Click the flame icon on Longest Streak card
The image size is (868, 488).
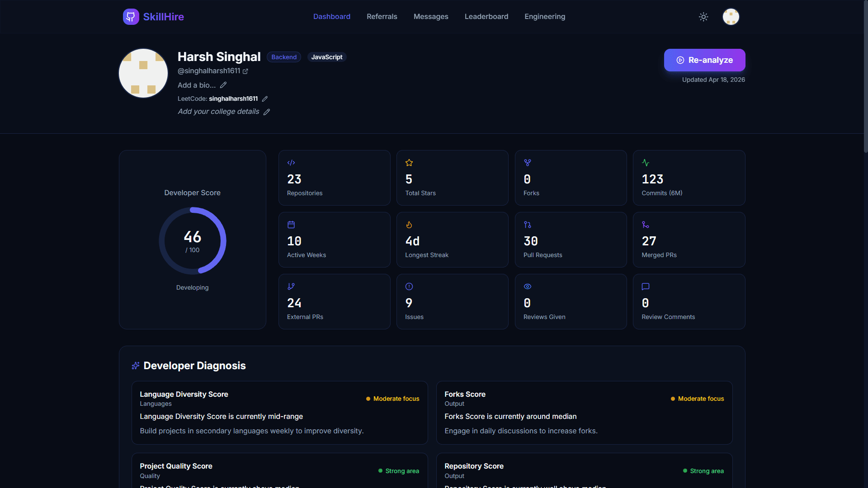point(409,225)
